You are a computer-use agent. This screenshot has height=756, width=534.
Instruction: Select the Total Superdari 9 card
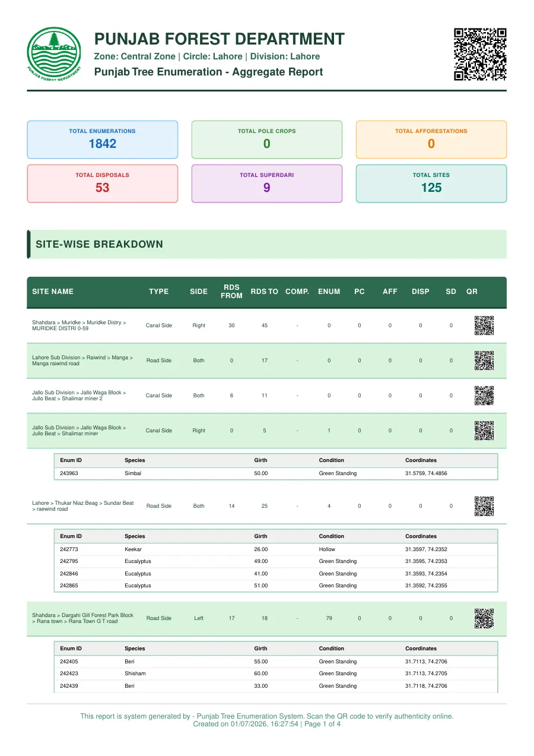[x=267, y=184]
